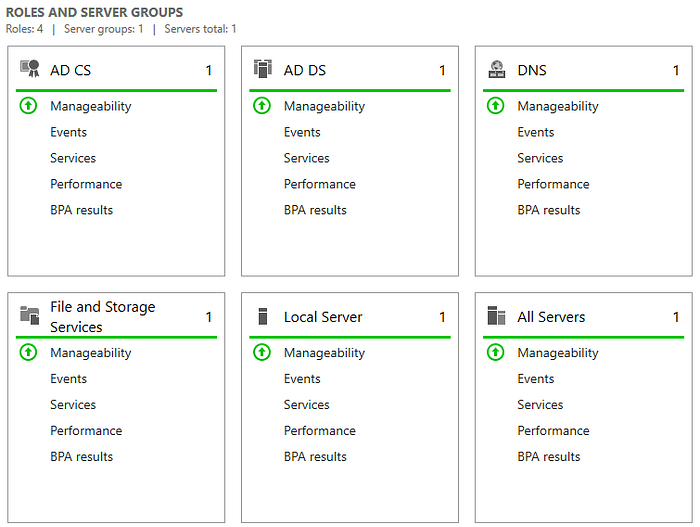This screenshot has height=527, width=700.
Task: Open Events in the AD DS tile
Action: pos(302,132)
